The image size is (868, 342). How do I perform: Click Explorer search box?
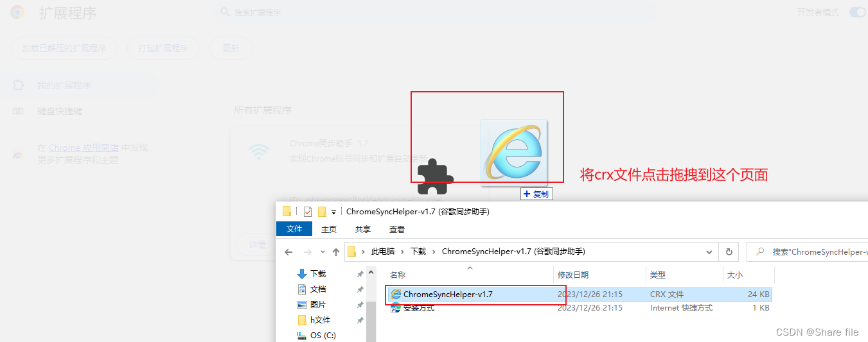(808, 252)
